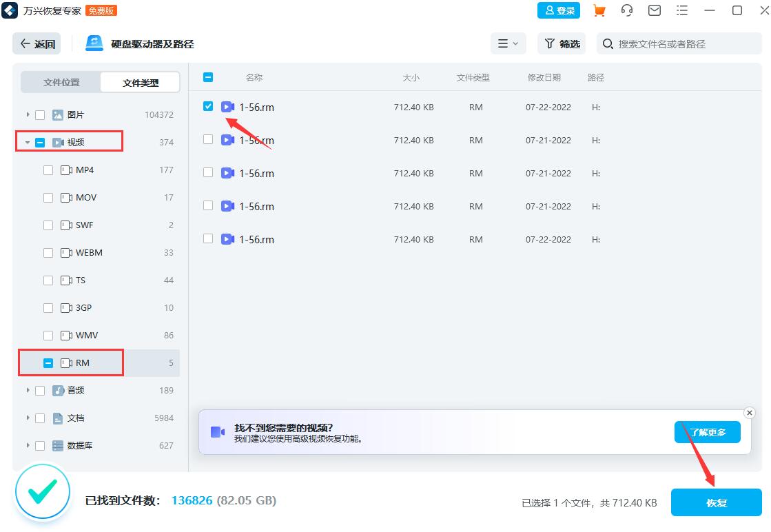Click the Wondershare Recoverit app logo
The width and height of the screenshot is (771, 532).
pyautogui.click(x=10, y=10)
